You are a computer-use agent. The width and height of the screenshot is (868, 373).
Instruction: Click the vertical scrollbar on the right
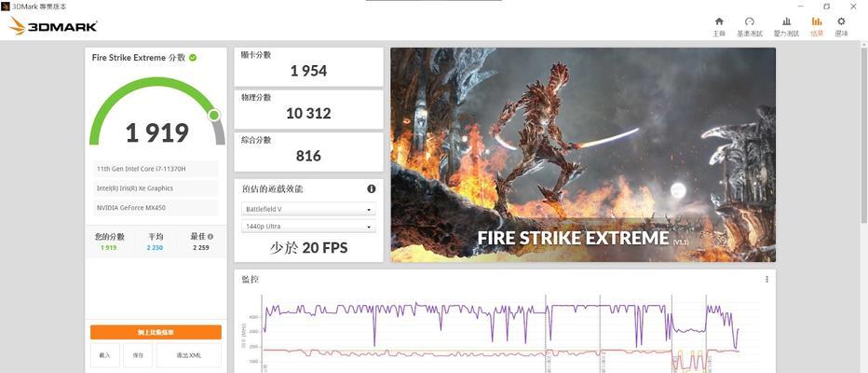pyautogui.click(x=864, y=136)
